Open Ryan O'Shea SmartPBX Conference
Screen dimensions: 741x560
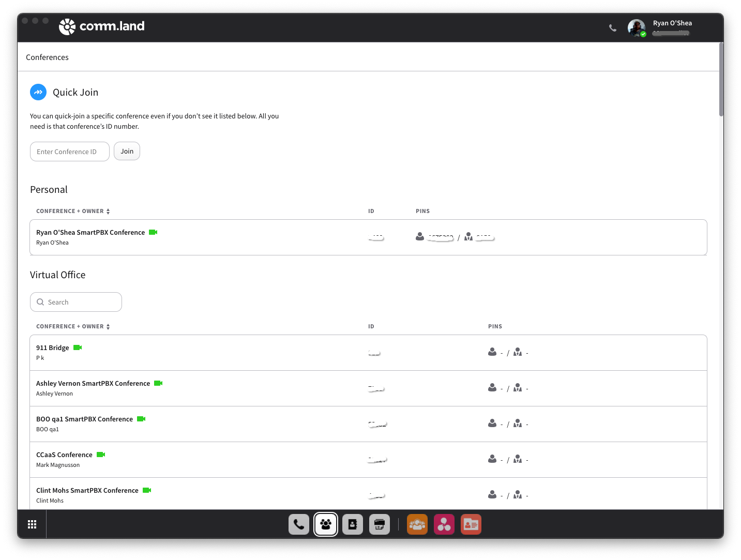[x=368, y=237]
